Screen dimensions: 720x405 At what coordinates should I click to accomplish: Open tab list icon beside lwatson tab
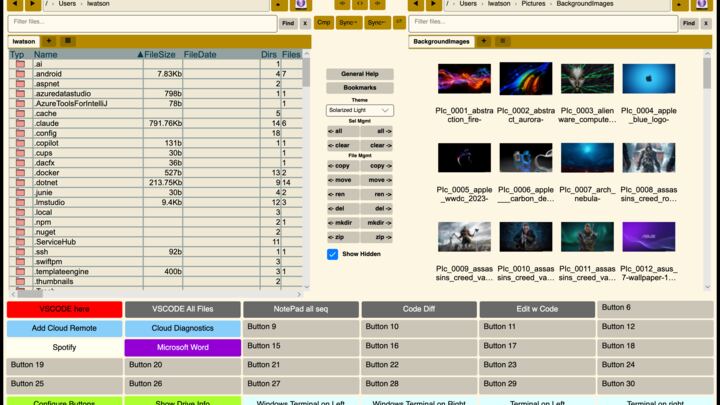point(68,41)
